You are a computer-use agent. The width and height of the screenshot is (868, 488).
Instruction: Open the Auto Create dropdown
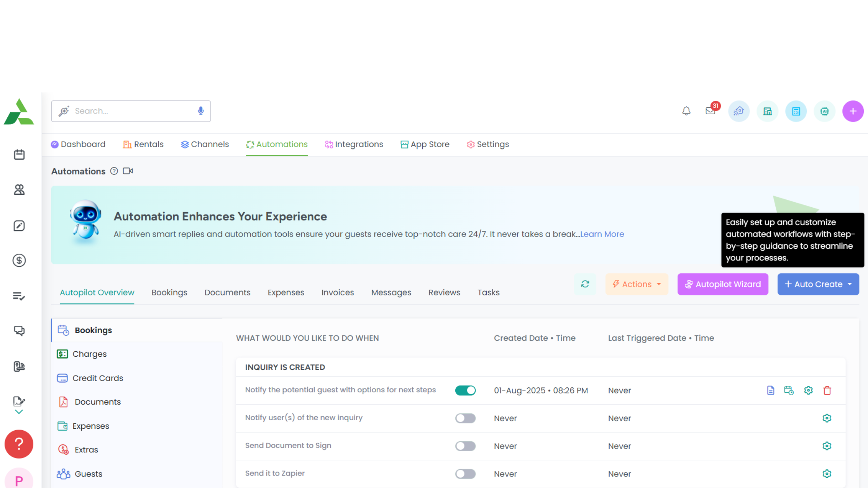(818, 284)
